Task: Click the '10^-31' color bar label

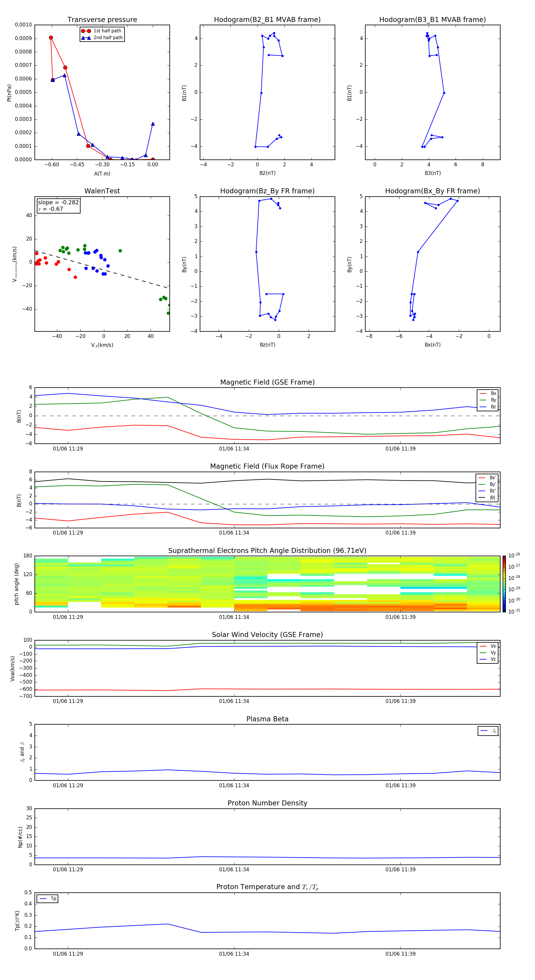Action: click(514, 611)
